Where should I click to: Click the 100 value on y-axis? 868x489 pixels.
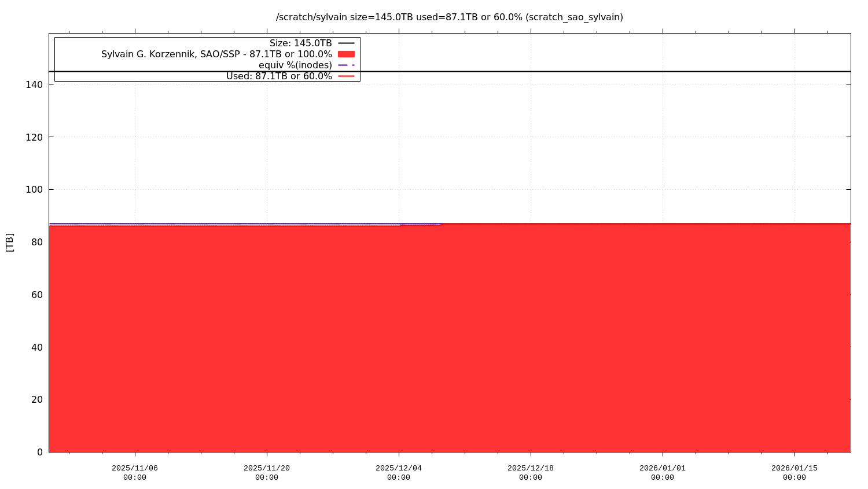pyautogui.click(x=35, y=189)
